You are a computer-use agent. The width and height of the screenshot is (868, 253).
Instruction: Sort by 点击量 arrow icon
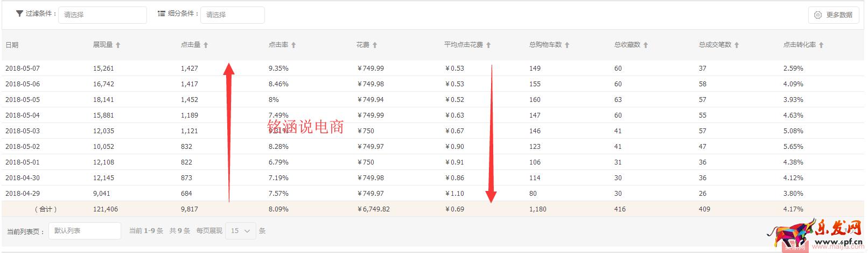[206, 45]
